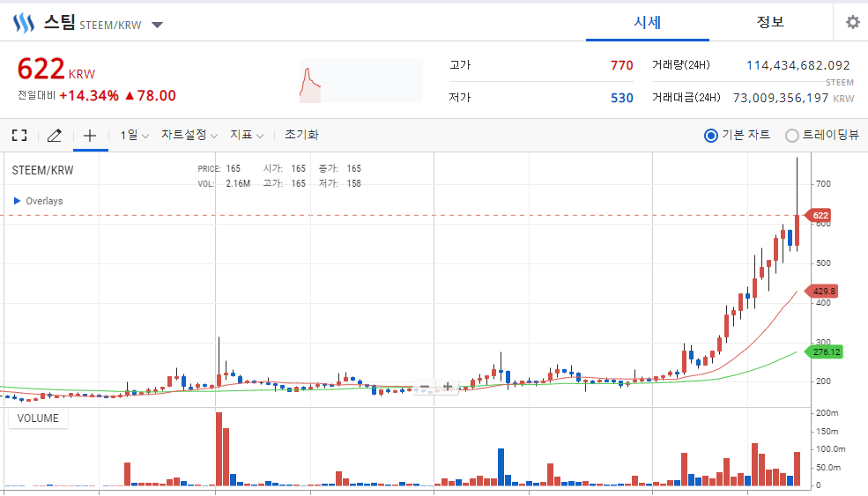Click the 429.8 moving average label
868x496 pixels.
(820, 292)
